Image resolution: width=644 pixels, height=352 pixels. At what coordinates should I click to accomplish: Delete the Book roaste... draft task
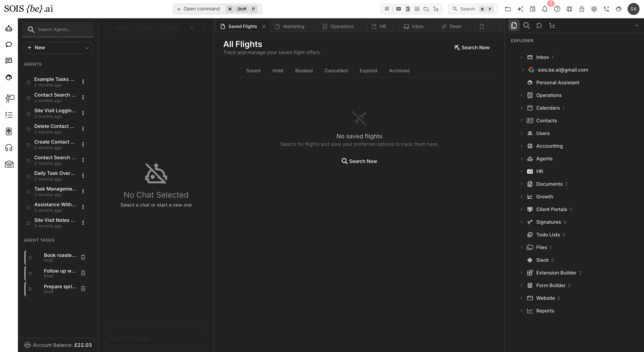tap(83, 257)
